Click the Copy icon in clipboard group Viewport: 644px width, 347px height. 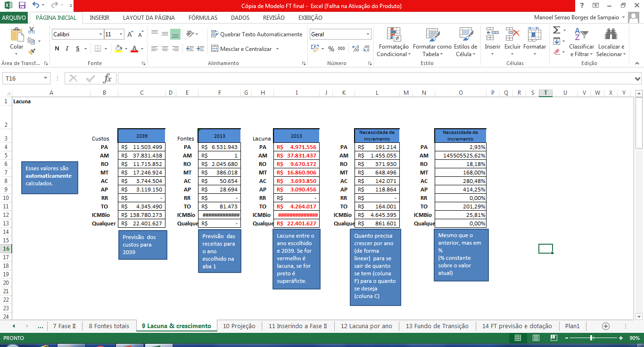pyautogui.click(x=32, y=41)
